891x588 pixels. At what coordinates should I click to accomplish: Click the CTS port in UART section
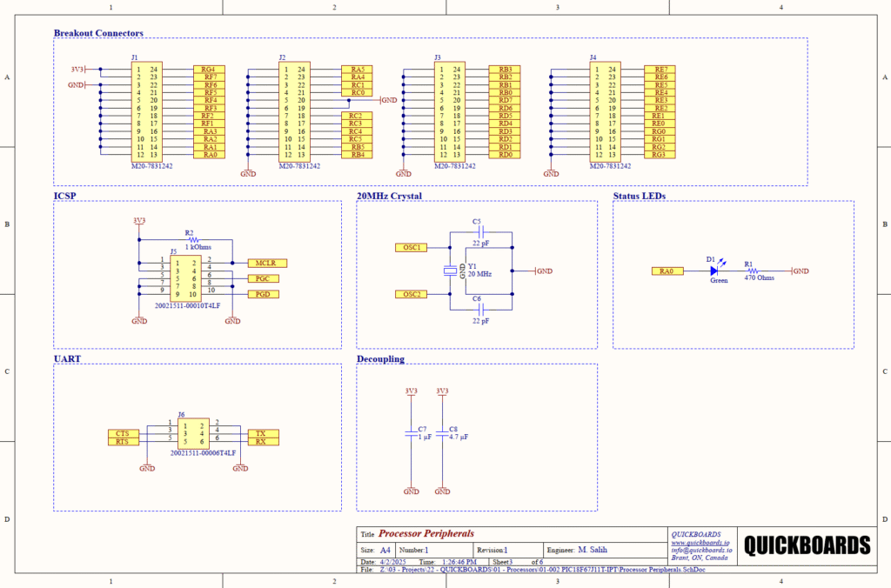pyautogui.click(x=123, y=433)
